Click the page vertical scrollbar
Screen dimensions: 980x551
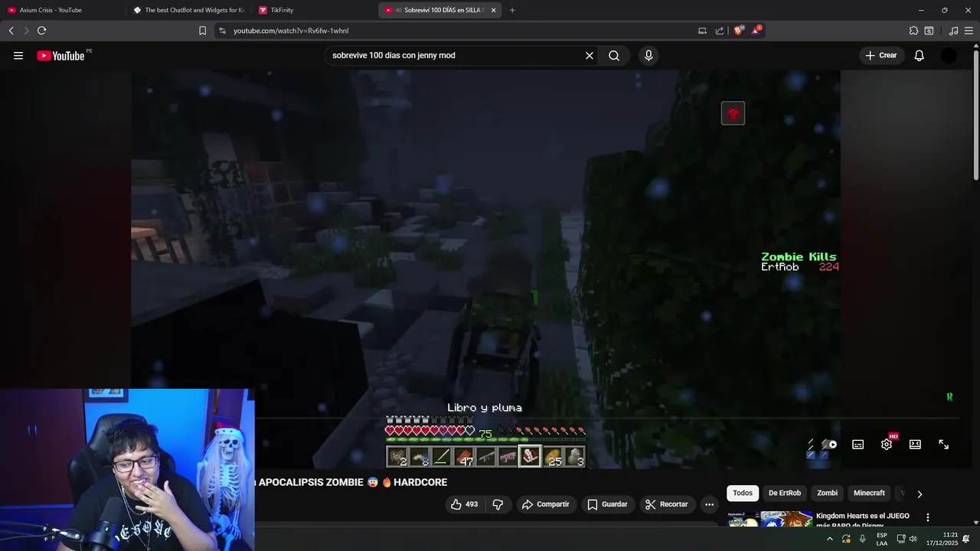coord(975,115)
